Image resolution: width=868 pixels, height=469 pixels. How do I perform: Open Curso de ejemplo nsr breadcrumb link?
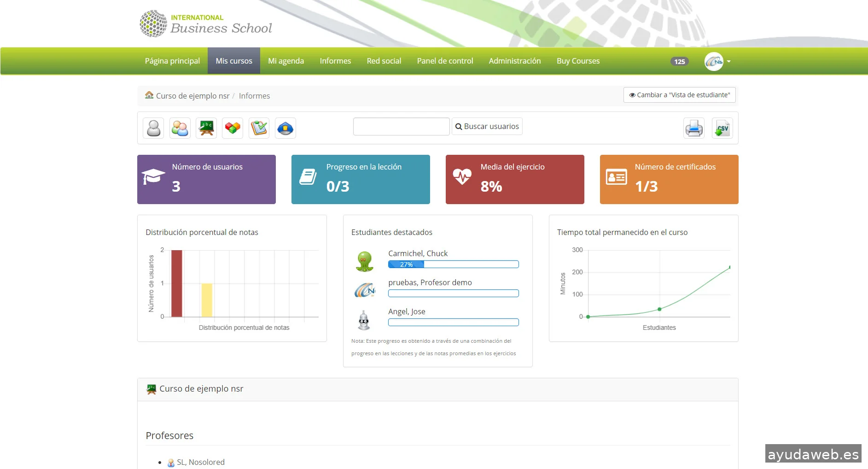click(192, 96)
